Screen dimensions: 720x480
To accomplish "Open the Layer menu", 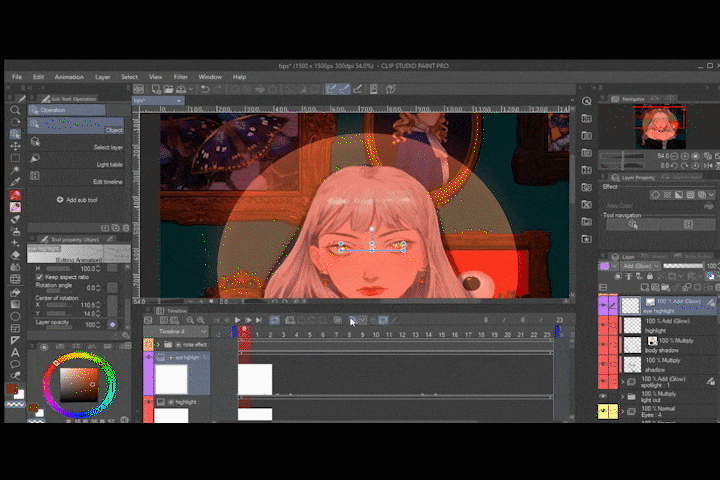I will [102, 77].
